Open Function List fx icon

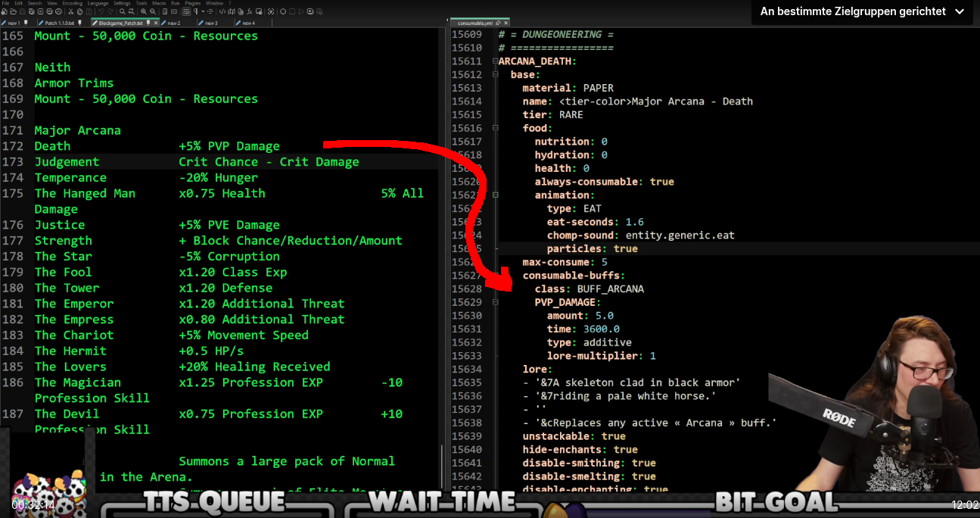tap(250, 11)
